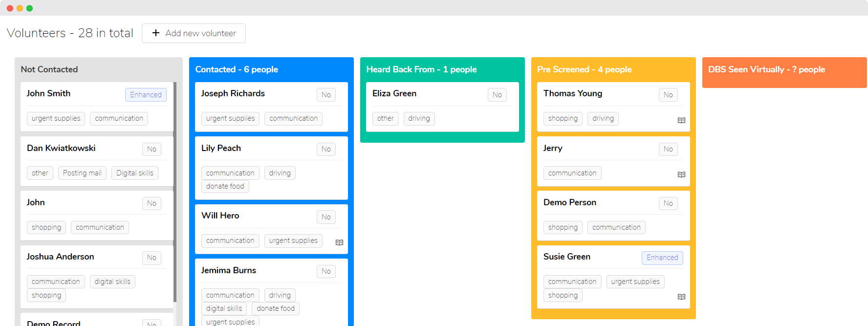Viewport: 868px width, 326px height.
Task: Open Demo Person volunteer card
Action: (x=613, y=216)
